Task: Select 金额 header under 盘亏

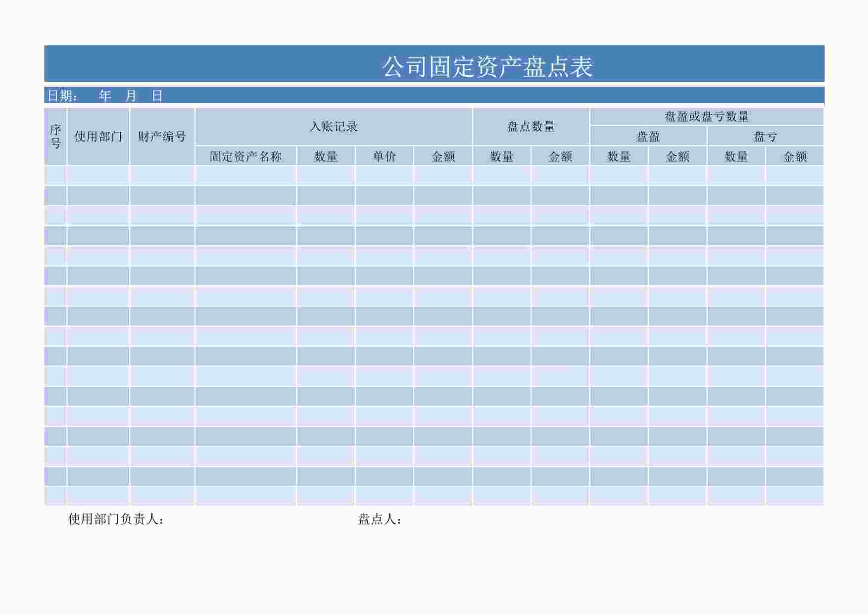Action: point(795,156)
